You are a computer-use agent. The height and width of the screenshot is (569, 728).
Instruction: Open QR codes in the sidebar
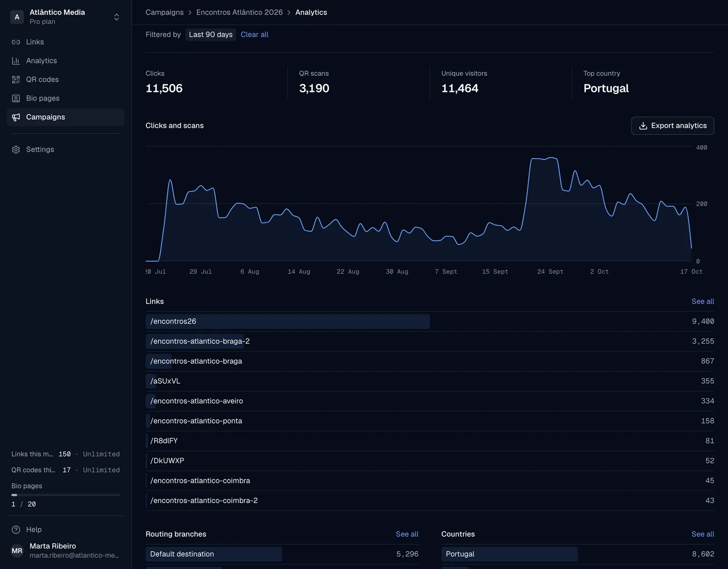66,80
